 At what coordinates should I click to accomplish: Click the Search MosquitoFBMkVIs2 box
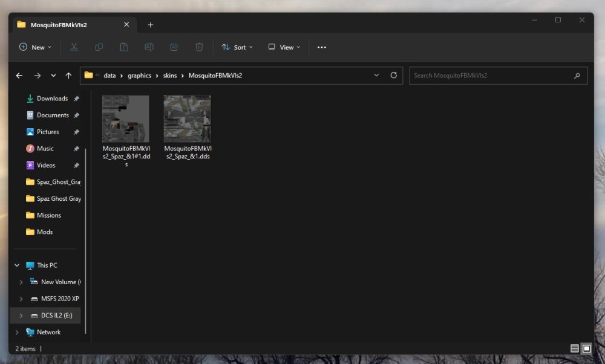click(490, 76)
